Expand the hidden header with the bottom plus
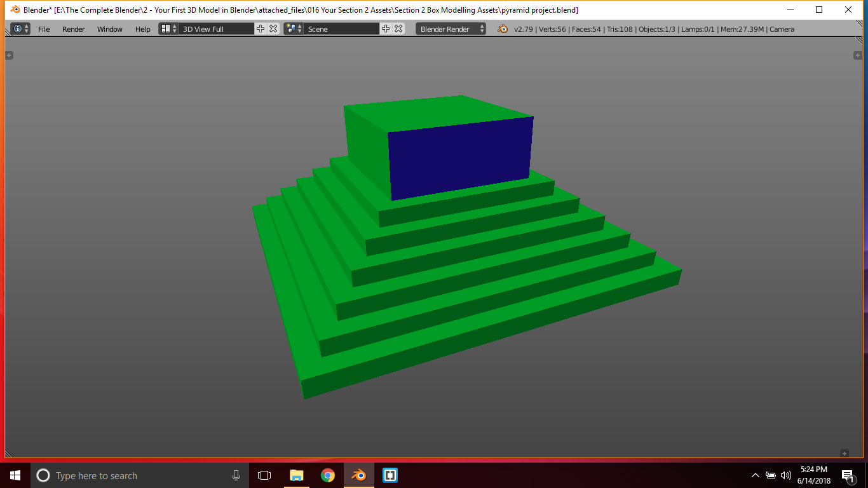This screenshot has width=868, height=488. (844, 453)
